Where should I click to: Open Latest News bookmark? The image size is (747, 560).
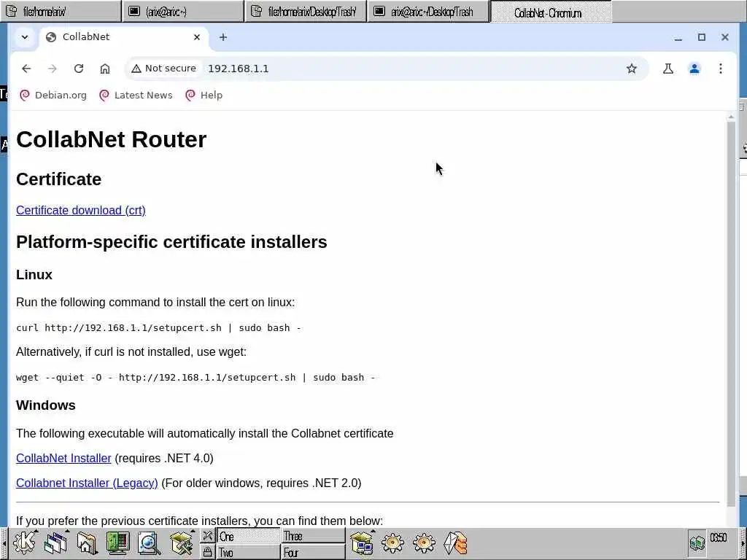click(x=136, y=96)
